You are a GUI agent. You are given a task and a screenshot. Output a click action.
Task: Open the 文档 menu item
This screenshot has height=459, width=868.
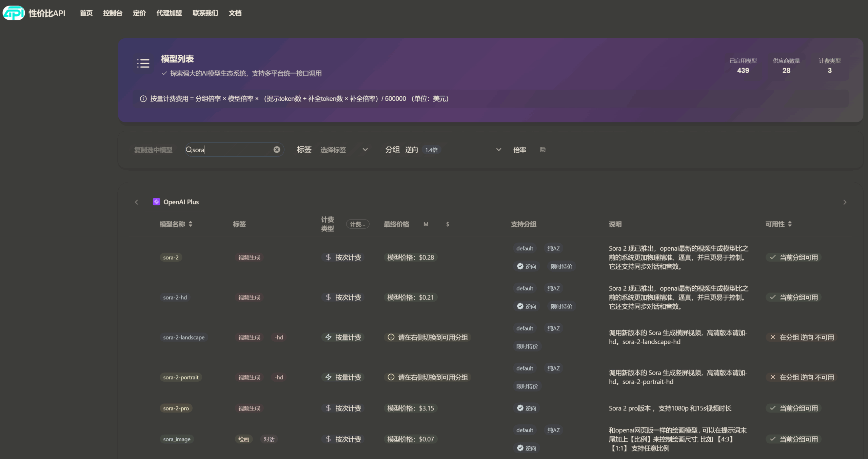pyautogui.click(x=235, y=13)
